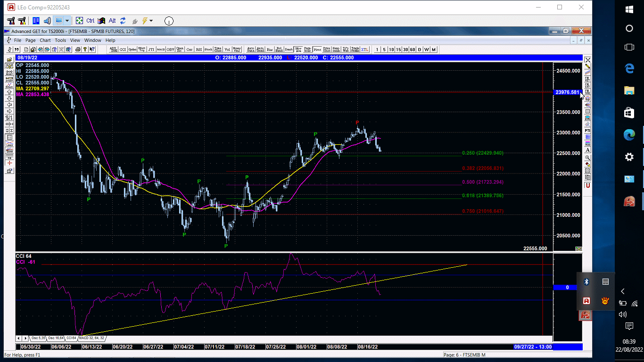Expand the lightning bolt dropdown arrow

[x=151, y=21]
